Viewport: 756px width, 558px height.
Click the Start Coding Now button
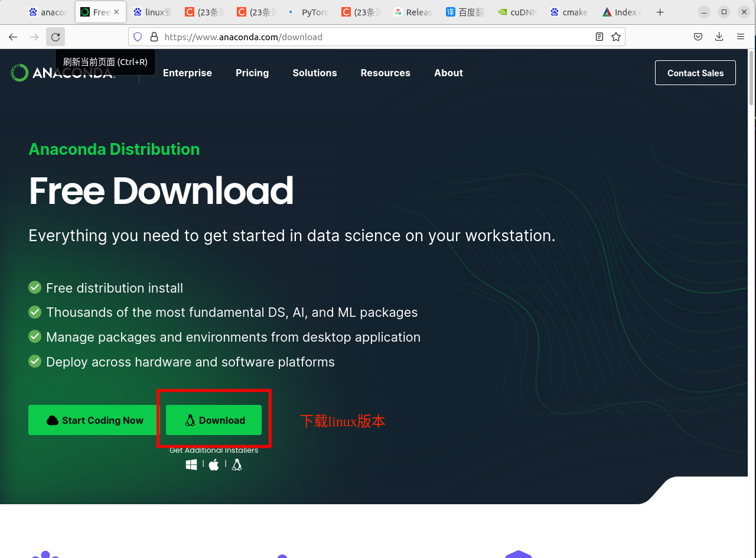[95, 420]
